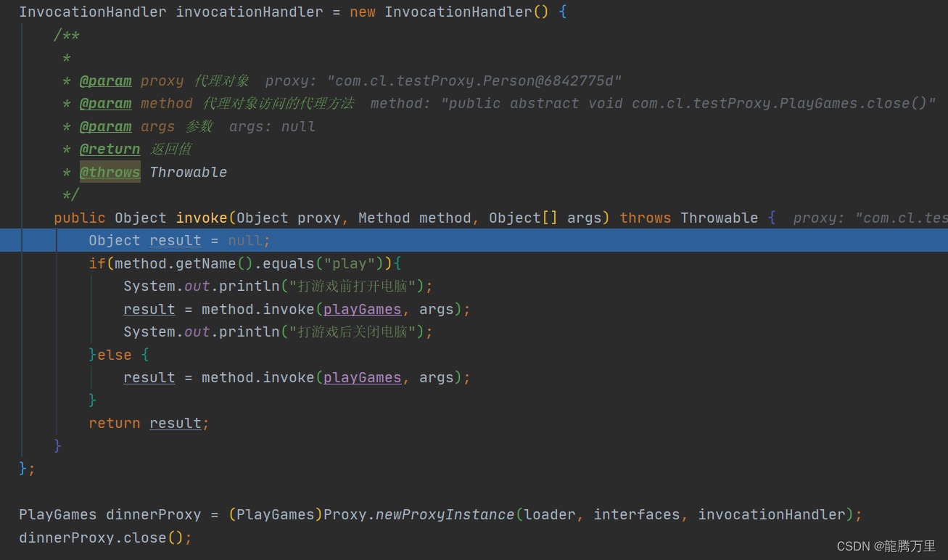Click the inline debug hint "args: null"
The height and width of the screenshot is (560, 948).
(x=273, y=126)
